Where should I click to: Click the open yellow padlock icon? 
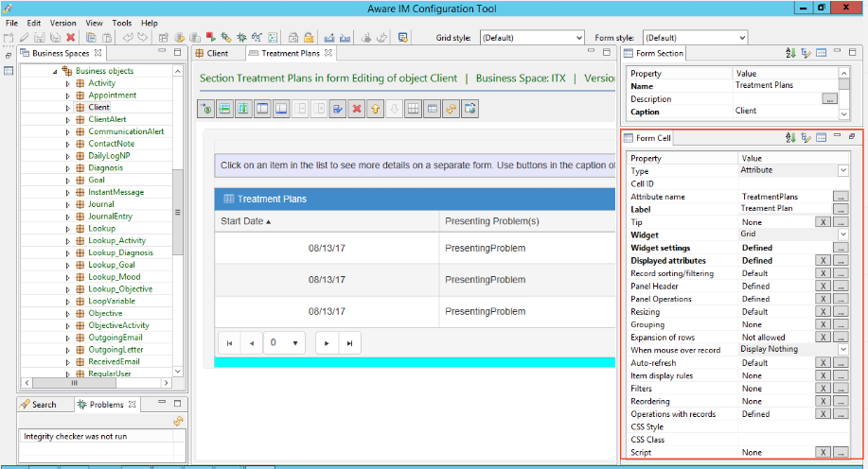coord(309,38)
